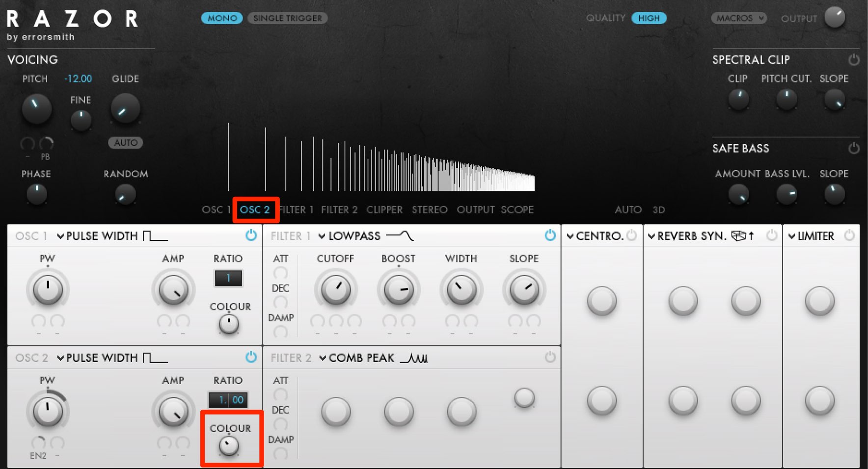Click the Fine tune knob
Image resolution: width=868 pixels, height=469 pixels.
(81, 120)
